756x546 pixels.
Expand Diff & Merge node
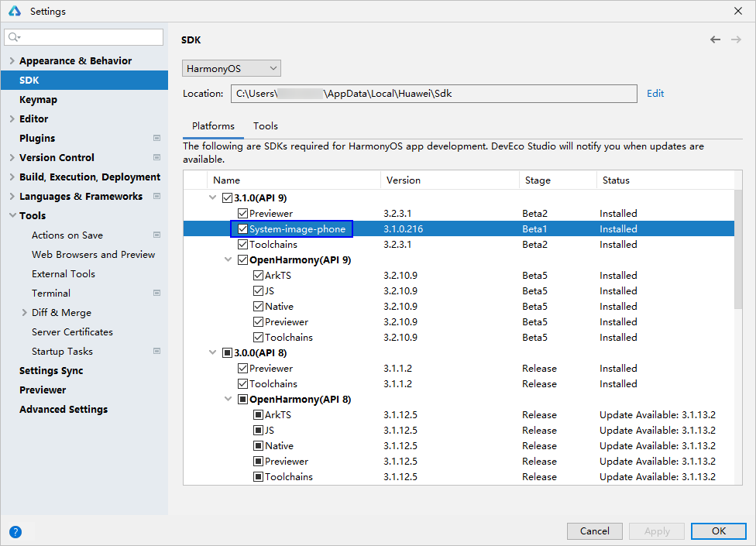pyautogui.click(x=24, y=313)
